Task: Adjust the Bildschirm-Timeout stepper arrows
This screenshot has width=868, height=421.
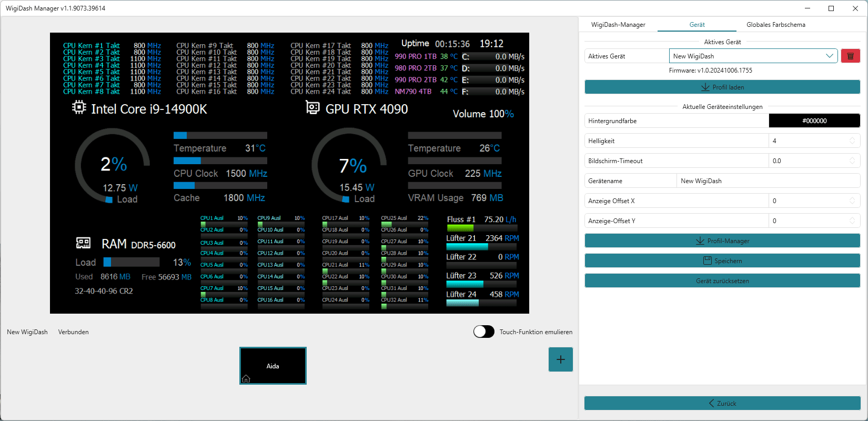Action: pos(852,161)
